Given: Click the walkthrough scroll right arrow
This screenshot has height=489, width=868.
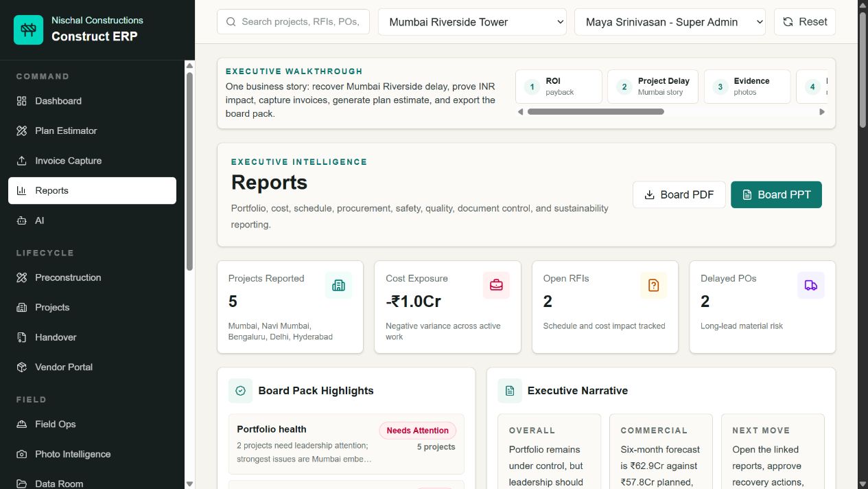Looking at the screenshot, I should tap(822, 112).
